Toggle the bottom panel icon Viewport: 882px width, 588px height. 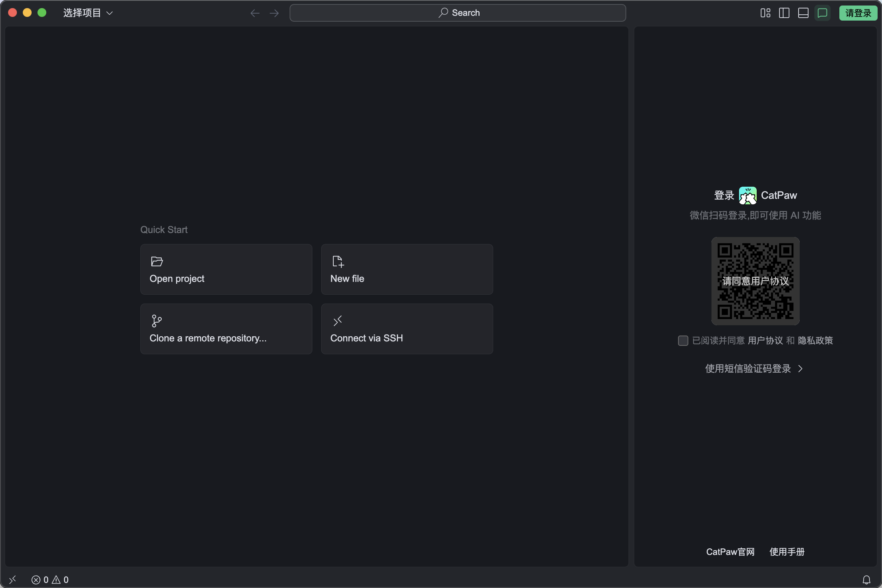point(803,13)
